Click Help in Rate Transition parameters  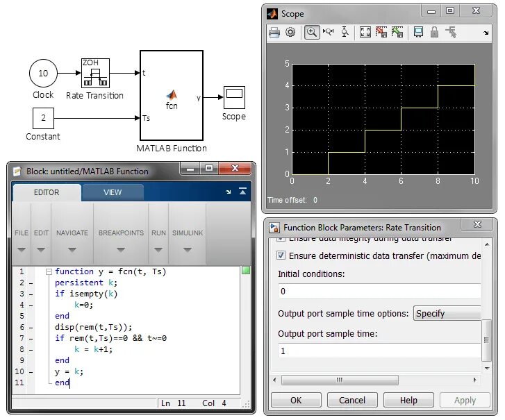click(x=408, y=400)
